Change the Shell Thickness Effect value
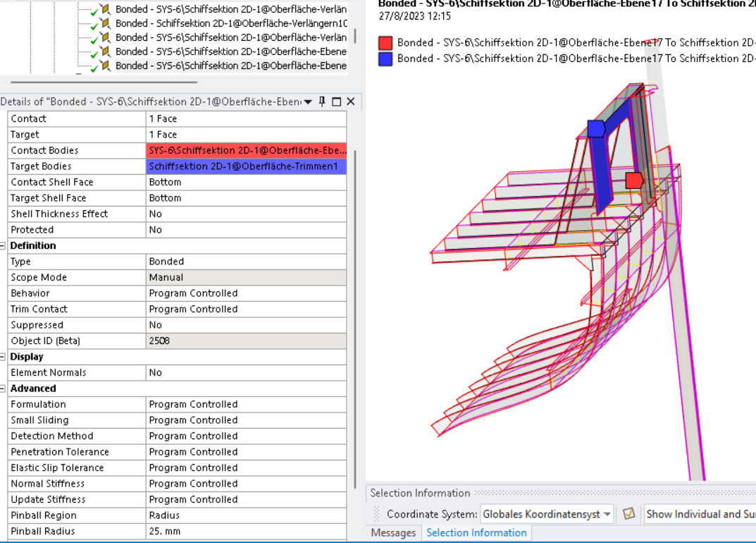Screen dimensions: 756x543 click(247, 214)
